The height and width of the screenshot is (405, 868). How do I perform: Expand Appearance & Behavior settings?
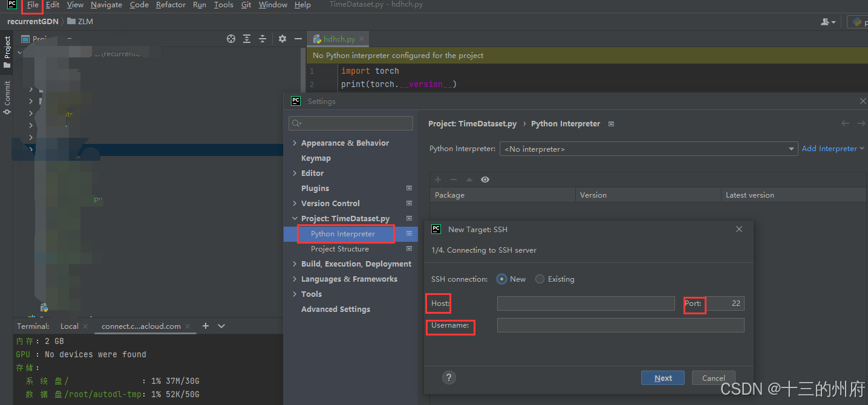[x=295, y=143]
